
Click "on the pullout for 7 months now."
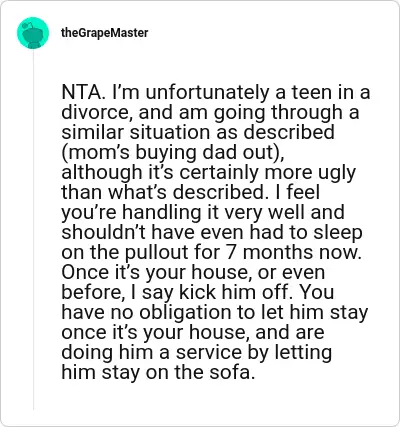[x=211, y=253]
